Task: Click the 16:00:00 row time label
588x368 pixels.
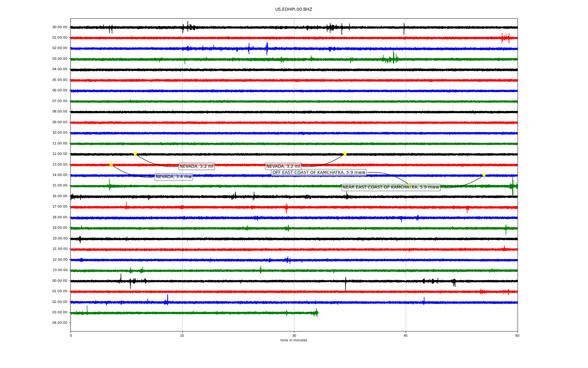Action: click(60, 196)
